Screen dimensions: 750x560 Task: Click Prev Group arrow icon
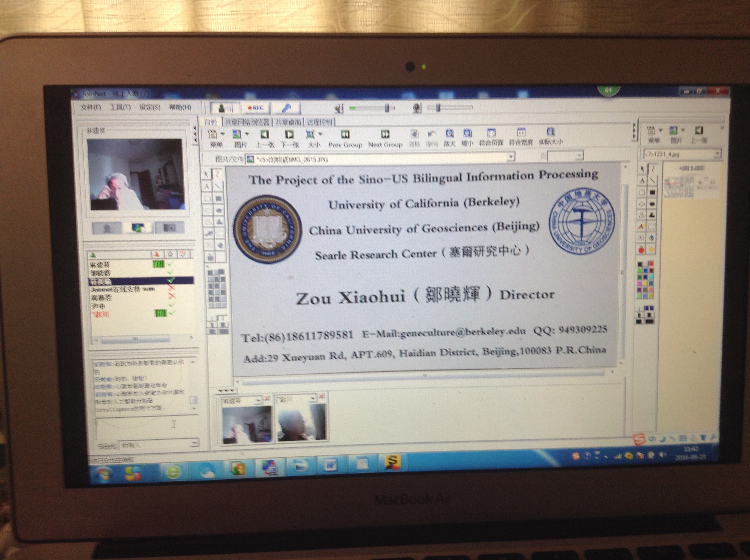(x=345, y=135)
